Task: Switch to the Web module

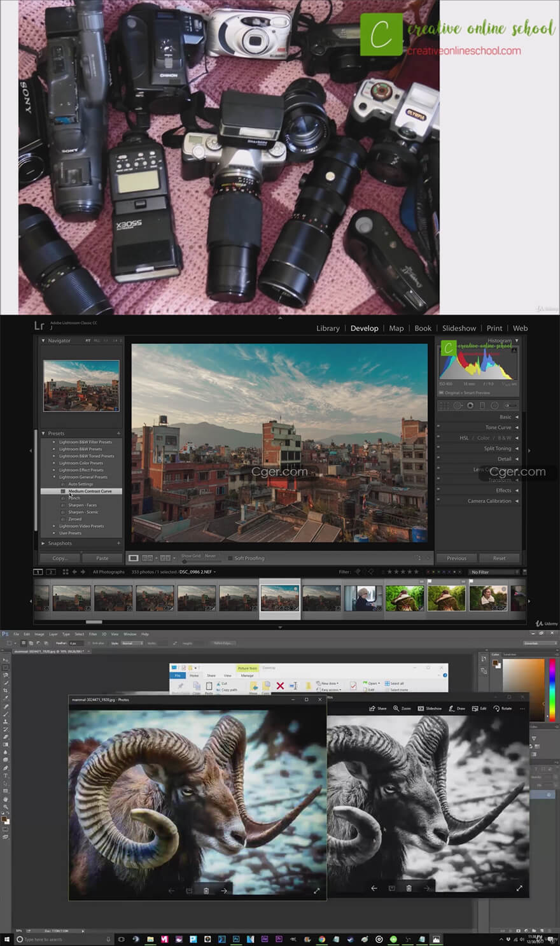Action: [x=521, y=328]
